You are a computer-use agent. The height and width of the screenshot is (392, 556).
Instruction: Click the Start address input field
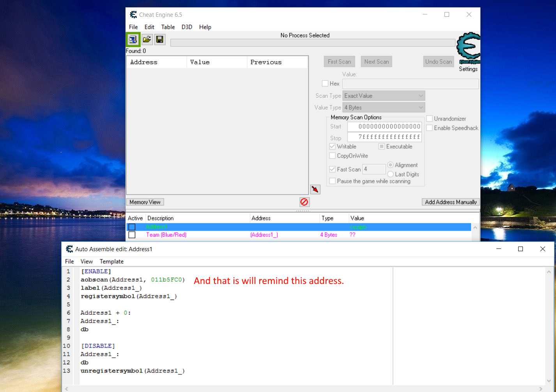(384, 127)
